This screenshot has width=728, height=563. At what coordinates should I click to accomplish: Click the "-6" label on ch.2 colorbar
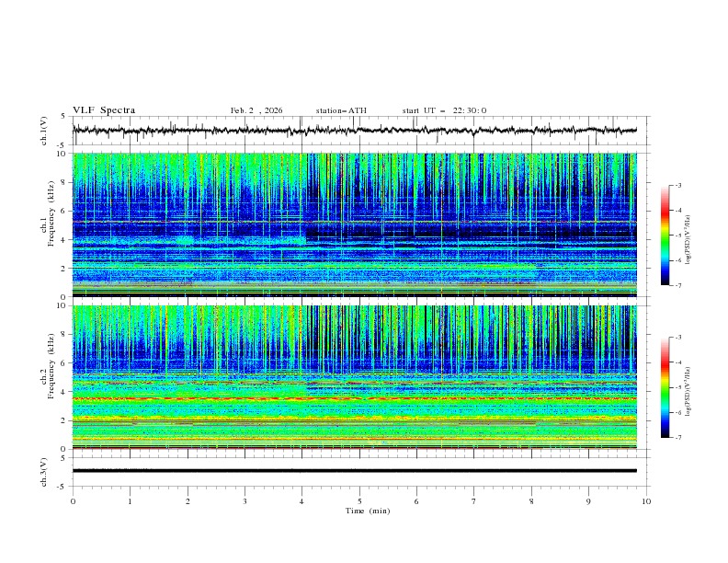point(678,412)
